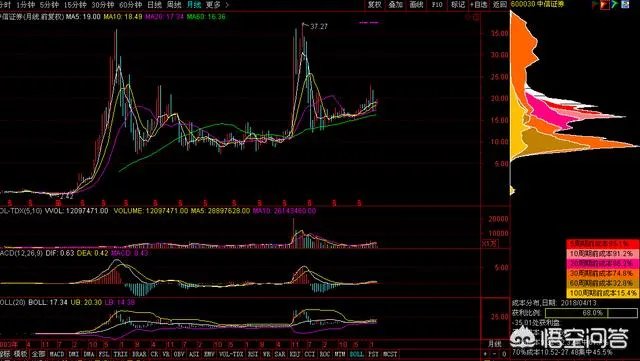640x361 pixels.
Task: Switch chart to 60分钟 period
Action: [x=131, y=5]
